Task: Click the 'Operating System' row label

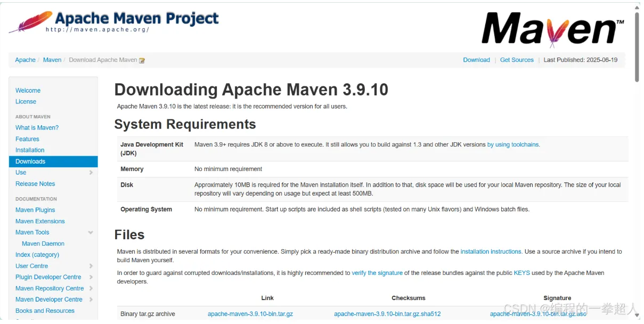Action: pyautogui.click(x=146, y=209)
